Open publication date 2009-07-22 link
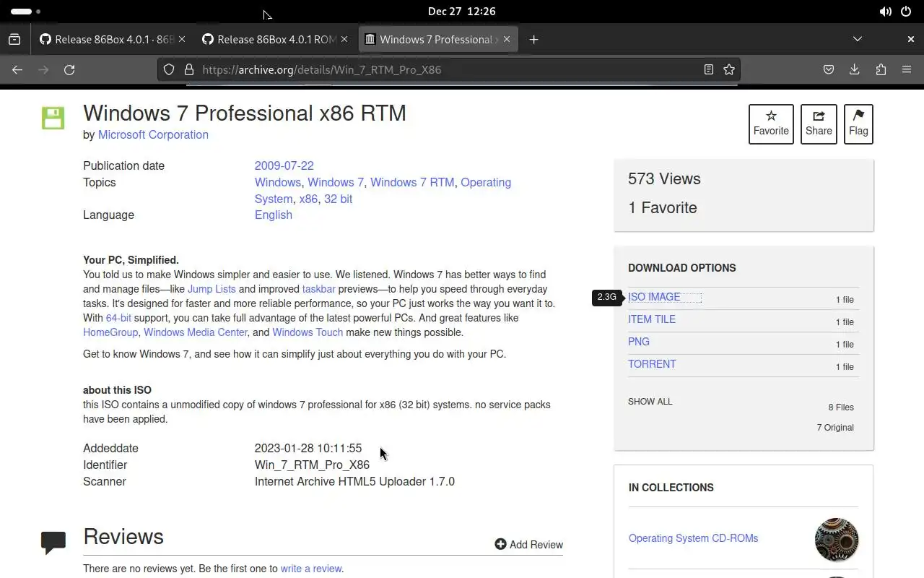The image size is (924, 578). click(284, 166)
